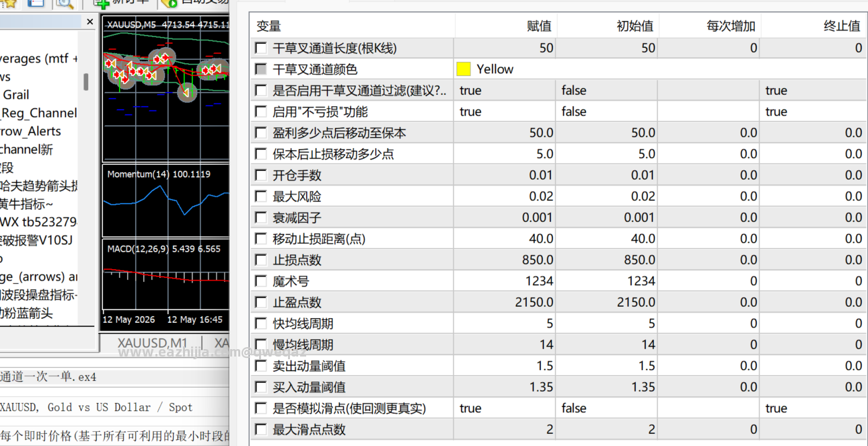Toggle the 最大风险 checkbox

261,196
